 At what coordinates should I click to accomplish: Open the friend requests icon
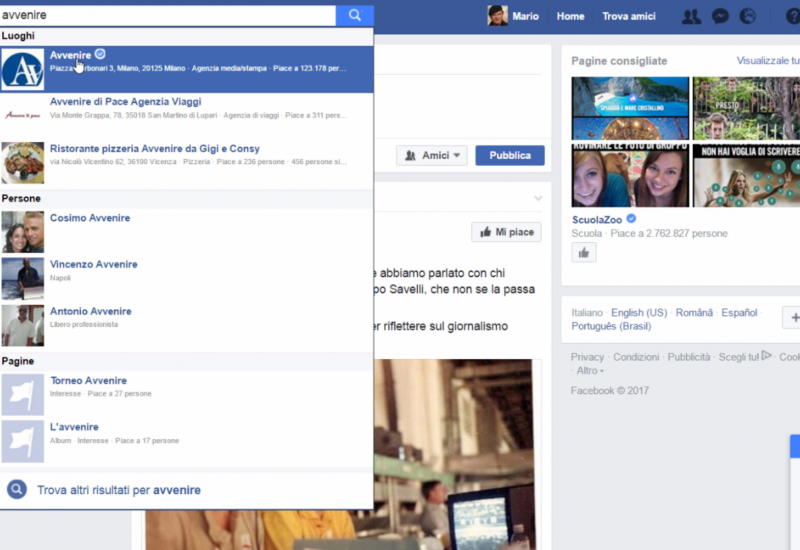pyautogui.click(x=691, y=16)
